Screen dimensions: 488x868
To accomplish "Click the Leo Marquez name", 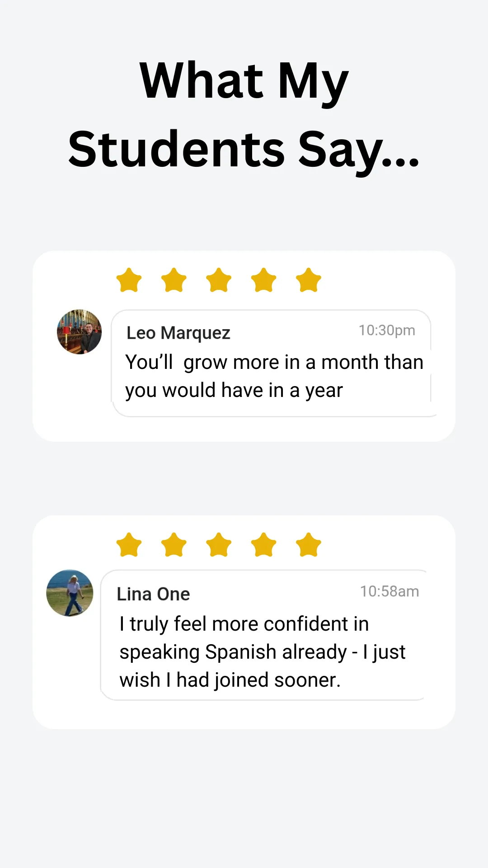I will pyautogui.click(x=178, y=333).
